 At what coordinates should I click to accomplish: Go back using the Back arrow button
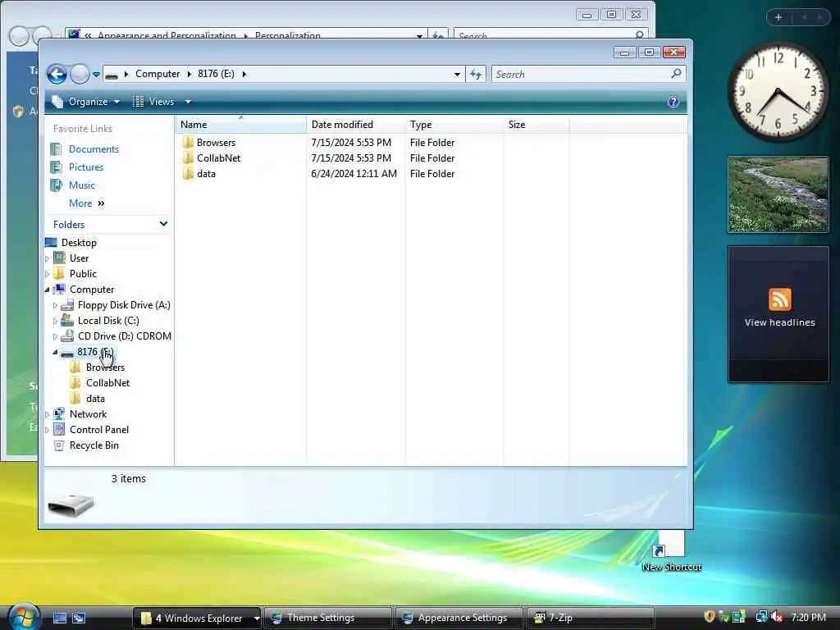click(57, 74)
